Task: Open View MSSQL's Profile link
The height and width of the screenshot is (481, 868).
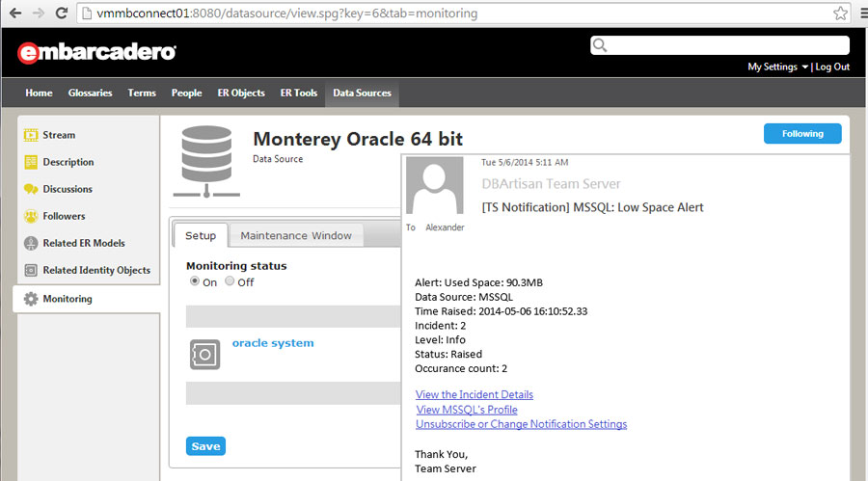Action: tap(467, 410)
